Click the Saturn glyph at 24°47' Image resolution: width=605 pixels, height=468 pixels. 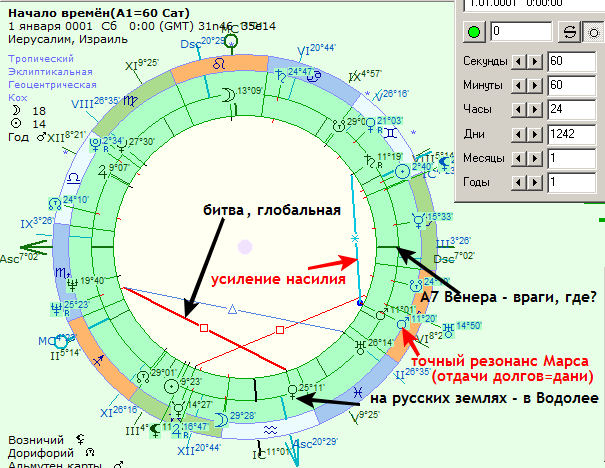280,76
